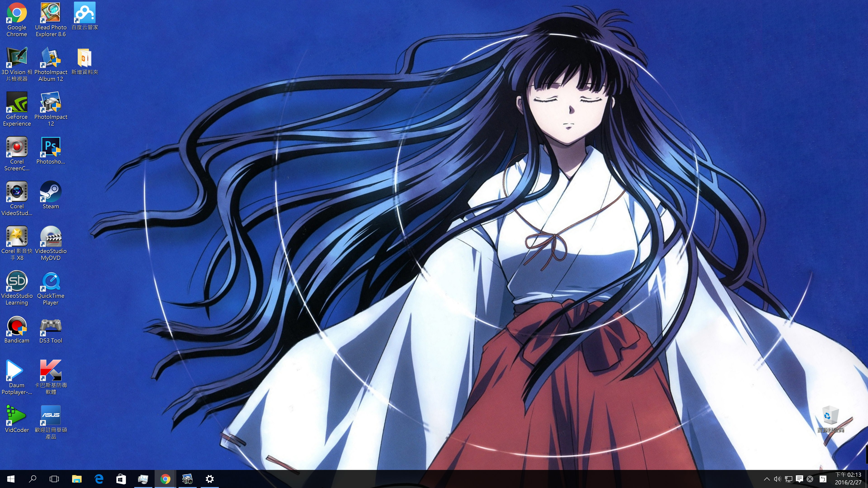868x488 pixels.
Task: Select the PhotoImpact Album 12 shortcut
Action: click(x=51, y=64)
